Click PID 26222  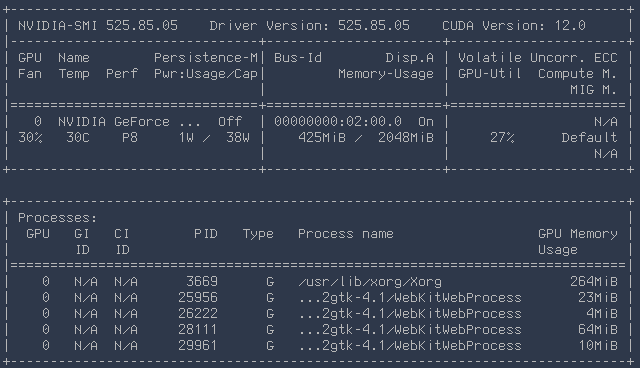(x=198, y=314)
